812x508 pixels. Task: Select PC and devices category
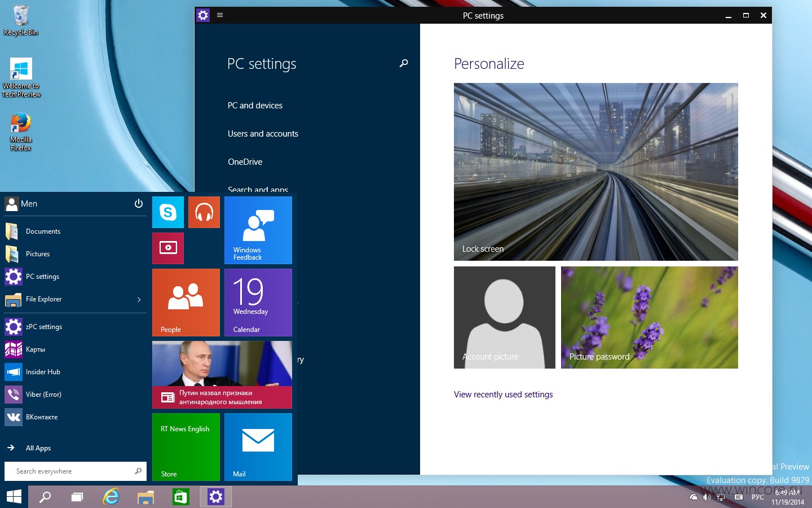pos(255,106)
